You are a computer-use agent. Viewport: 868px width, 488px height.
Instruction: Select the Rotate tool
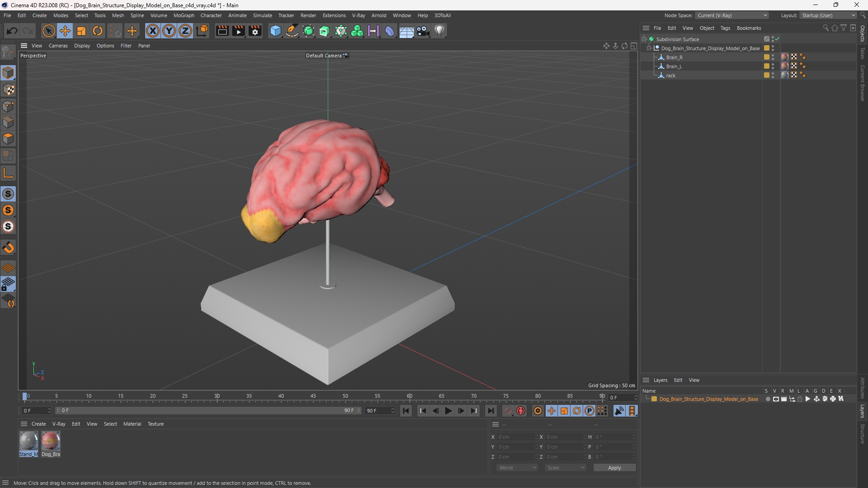[x=98, y=31]
